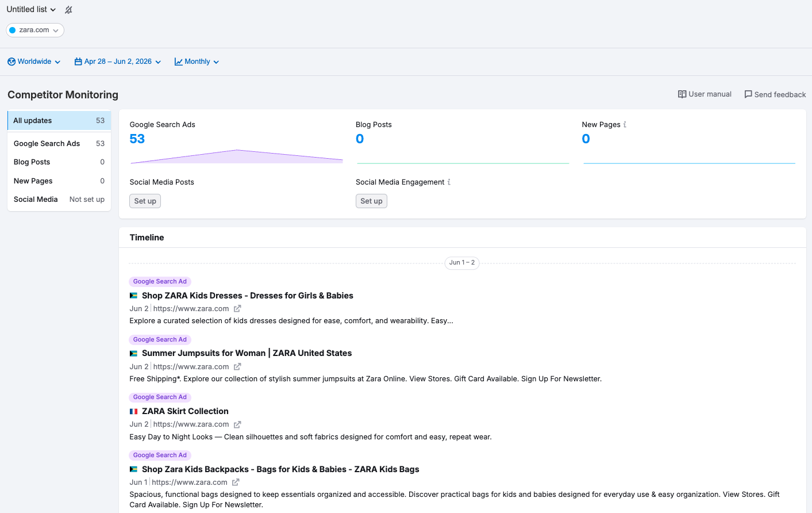Screen dimensions: 812x513
Task: Click the flag icon beside Summer Jumpsuits for Woman
Action: [x=133, y=354]
